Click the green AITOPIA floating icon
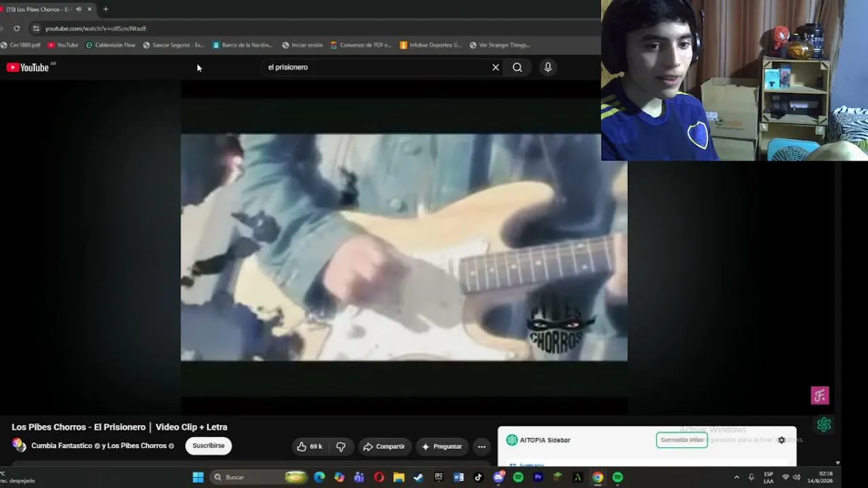This screenshot has height=488, width=868. pyautogui.click(x=824, y=424)
